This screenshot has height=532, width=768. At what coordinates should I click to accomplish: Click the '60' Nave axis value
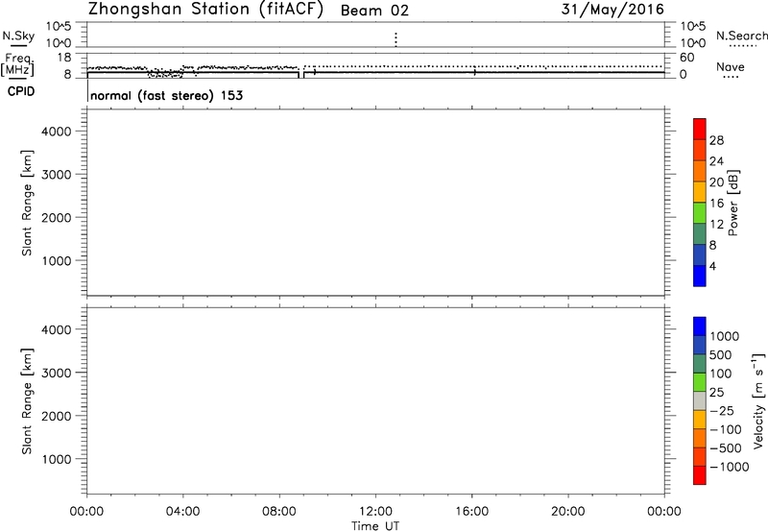[687, 58]
